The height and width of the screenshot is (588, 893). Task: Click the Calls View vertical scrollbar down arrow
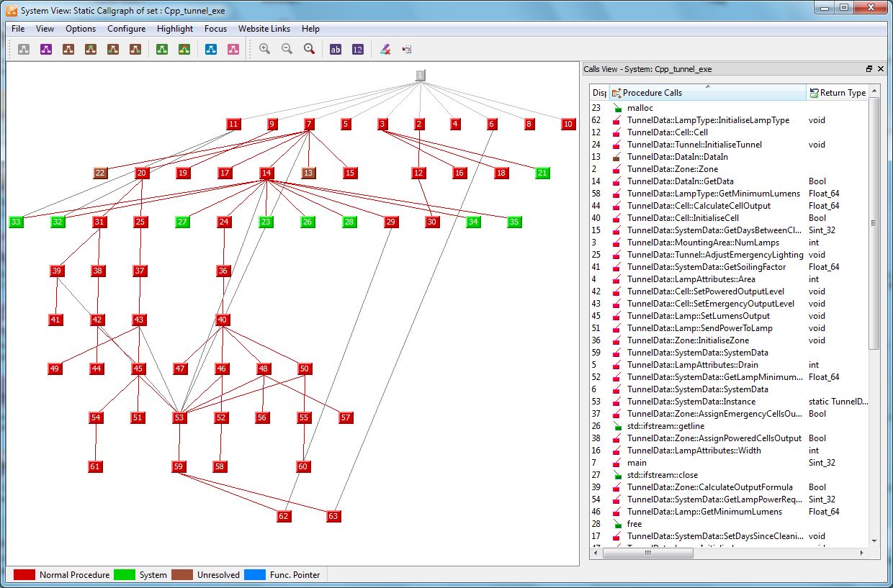coord(874,540)
